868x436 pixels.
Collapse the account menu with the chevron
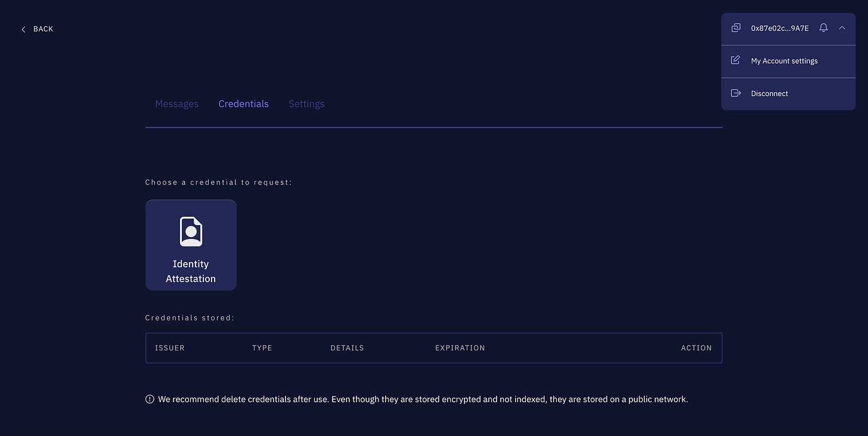pos(842,28)
